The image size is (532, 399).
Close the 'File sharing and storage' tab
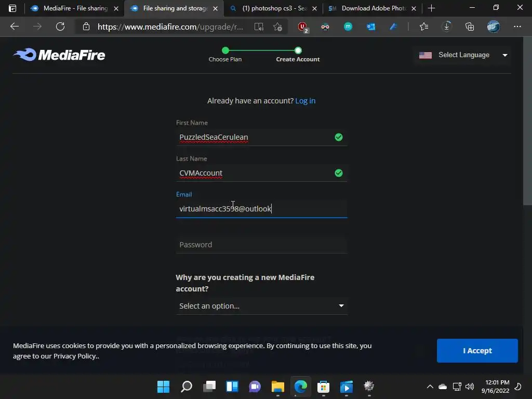point(216,8)
